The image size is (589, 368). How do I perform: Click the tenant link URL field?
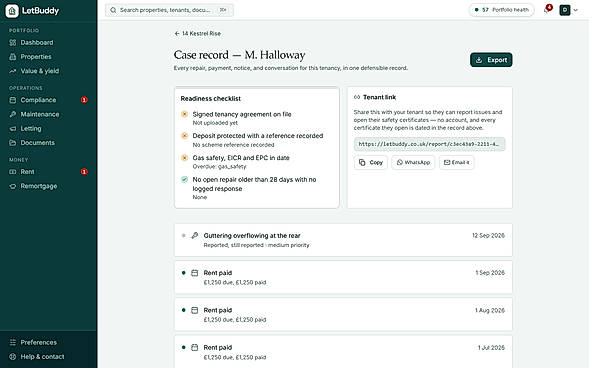429,144
